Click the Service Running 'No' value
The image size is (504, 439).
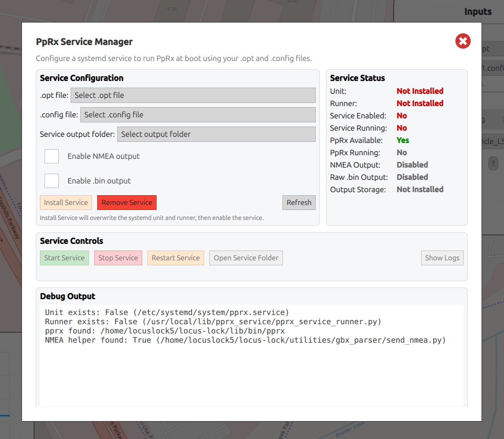(x=402, y=128)
